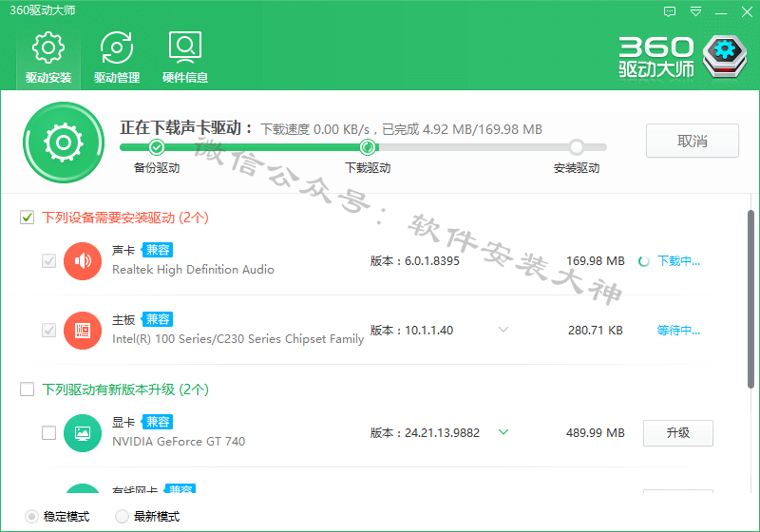
Task: Click the green 显卡 display icon
Action: pyautogui.click(x=83, y=433)
